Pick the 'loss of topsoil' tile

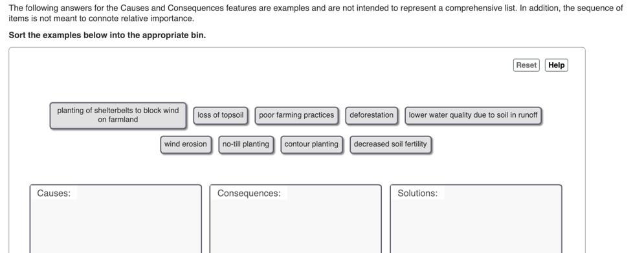tap(221, 115)
